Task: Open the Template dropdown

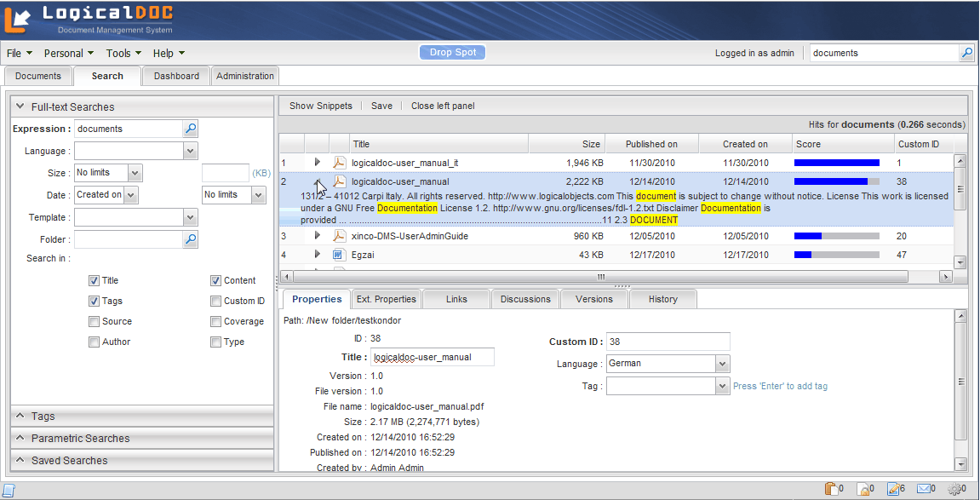Action: [x=191, y=217]
